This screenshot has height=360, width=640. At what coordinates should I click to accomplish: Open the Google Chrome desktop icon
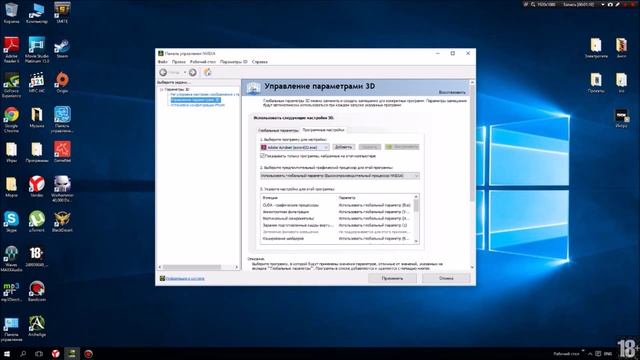[x=11, y=120]
